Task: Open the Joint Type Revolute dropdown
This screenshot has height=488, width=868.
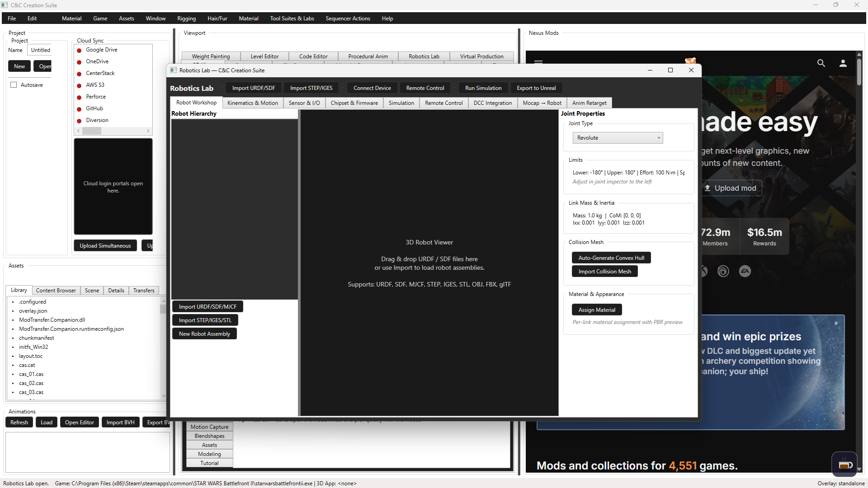Action: pyautogui.click(x=618, y=137)
